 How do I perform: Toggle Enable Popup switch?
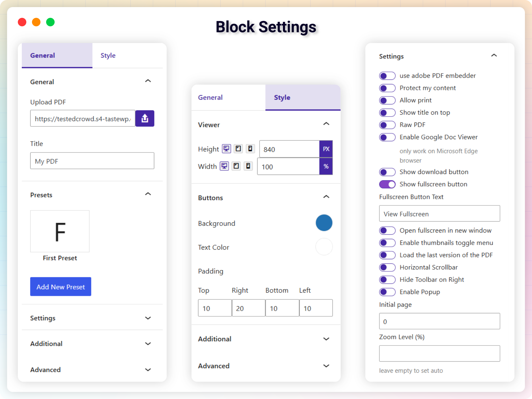click(x=387, y=292)
